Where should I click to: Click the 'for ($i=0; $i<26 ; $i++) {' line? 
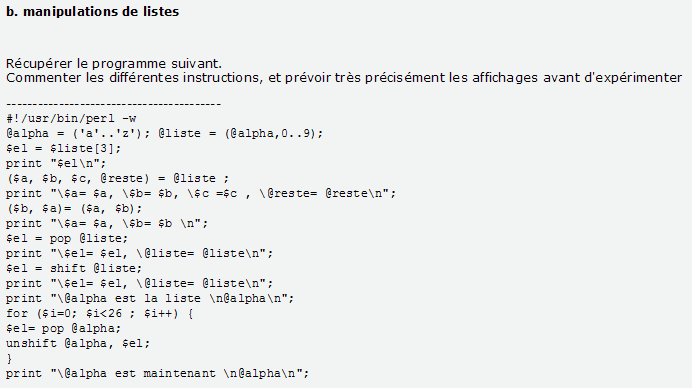pyautogui.click(x=99, y=313)
